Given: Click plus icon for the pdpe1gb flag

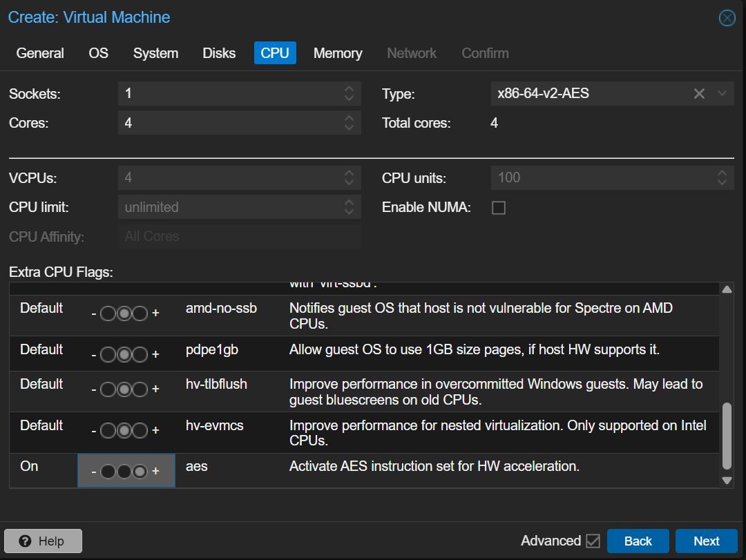Looking at the screenshot, I should 155,355.
